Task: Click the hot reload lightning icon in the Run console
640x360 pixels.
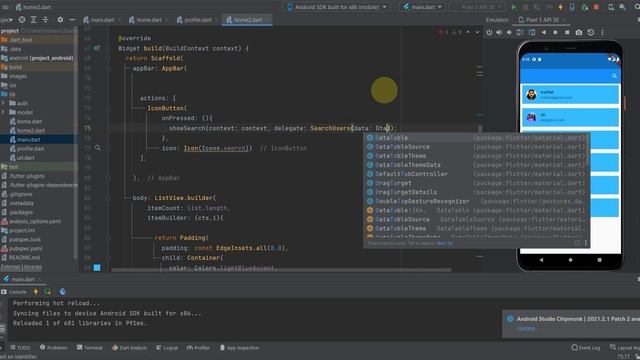Action: pyautogui.click(x=36, y=291)
